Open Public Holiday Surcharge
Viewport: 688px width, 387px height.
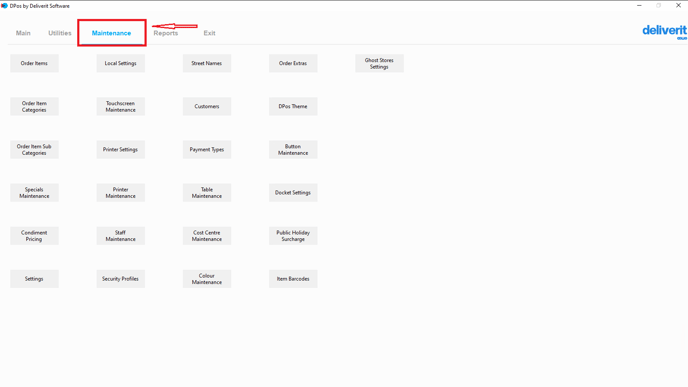pos(293,236)
